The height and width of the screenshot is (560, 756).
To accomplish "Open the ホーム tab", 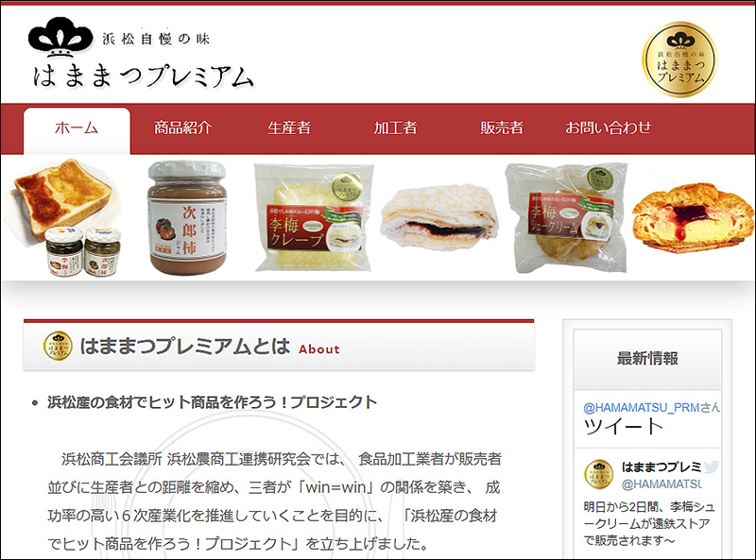I will click(77, 130).
